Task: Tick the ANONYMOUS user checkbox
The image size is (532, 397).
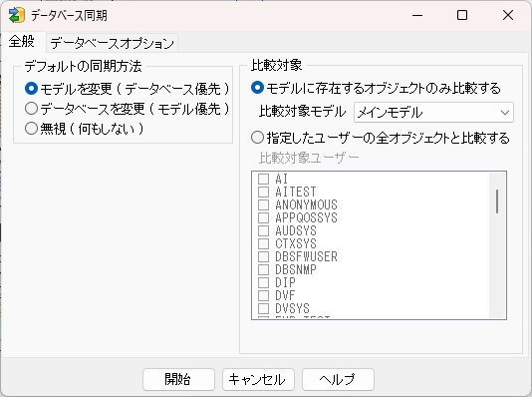Action: pyautogui.click(x=263, y=204)
